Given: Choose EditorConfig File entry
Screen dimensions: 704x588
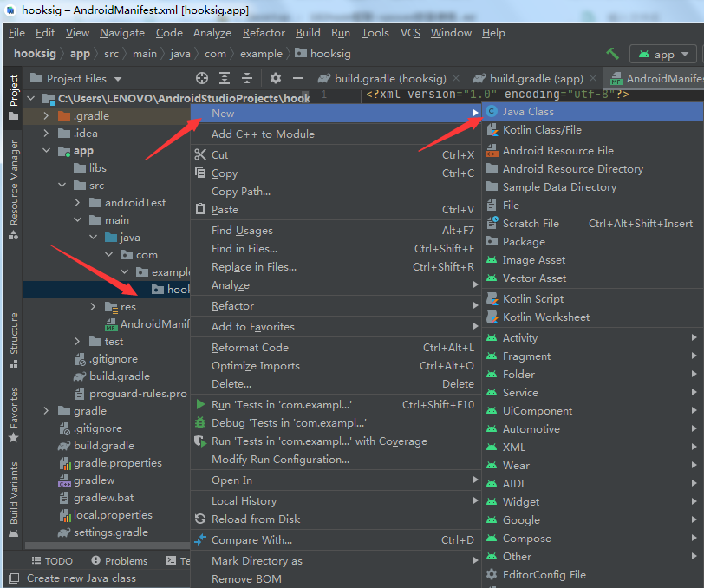Looking at the screenshot, I should point(593,574).
